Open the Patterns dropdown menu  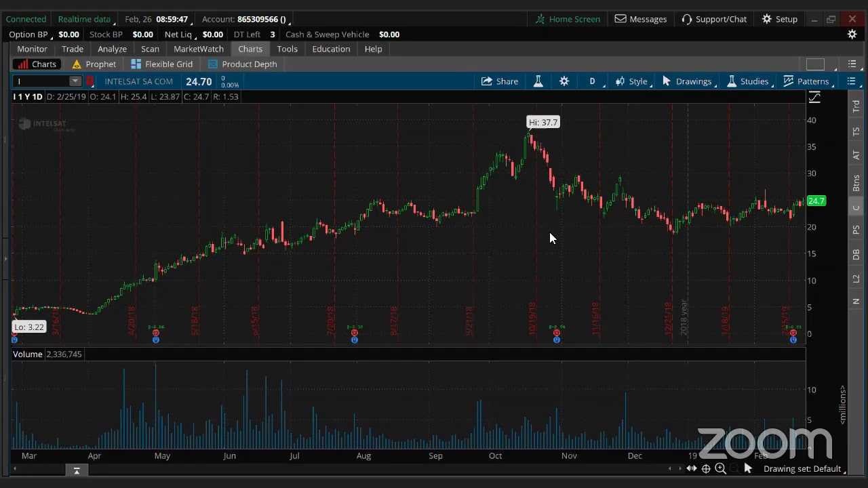point(808,81)
